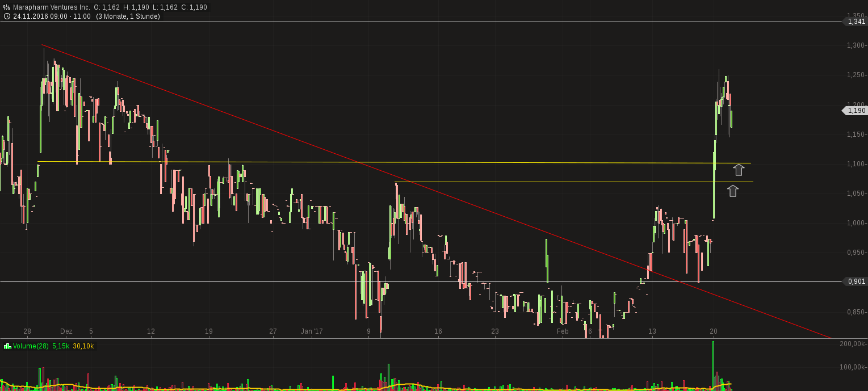868x391 pixels.
Task: Click the green volume histogram icon
Action: pyautogui.click(x=8, y=346)
